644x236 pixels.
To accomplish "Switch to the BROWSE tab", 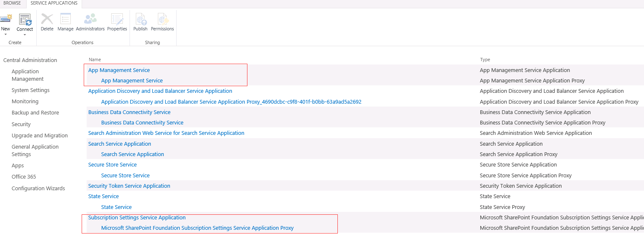I will (x=12, y=3).
